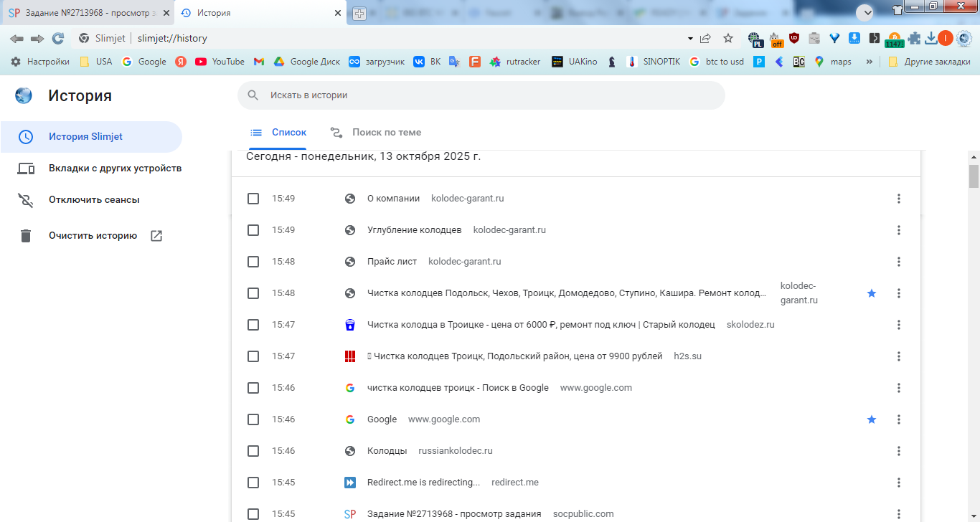Open the extension showing the off badge

pyautogui.click(x=776, y=39)
